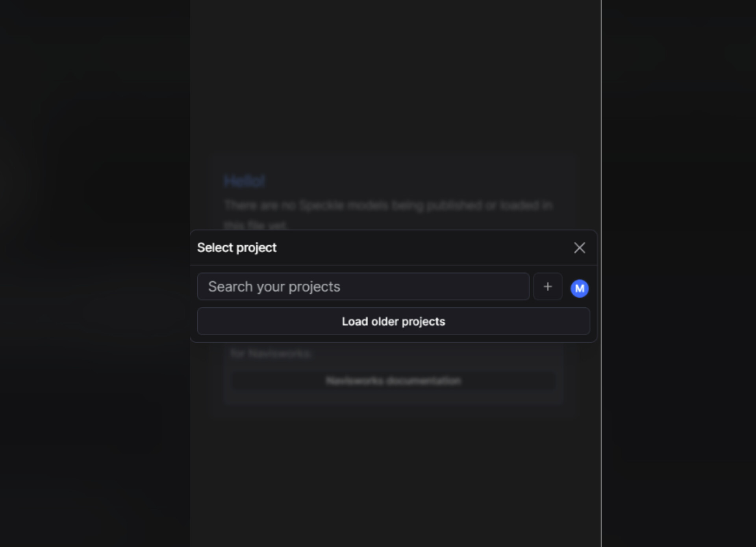Click the blurred 'for Navisworks' text
This screenshot has height=547, width=756.
coord(271,354)
